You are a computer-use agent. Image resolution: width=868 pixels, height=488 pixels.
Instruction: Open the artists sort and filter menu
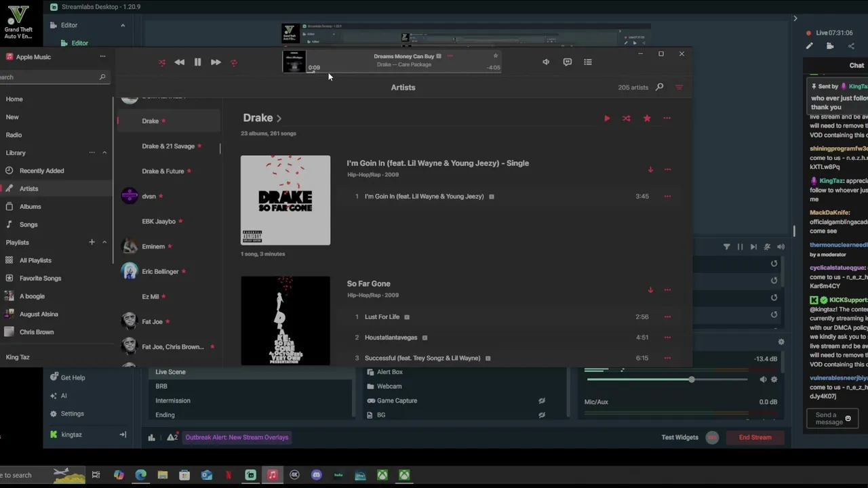tap(679, 87)
